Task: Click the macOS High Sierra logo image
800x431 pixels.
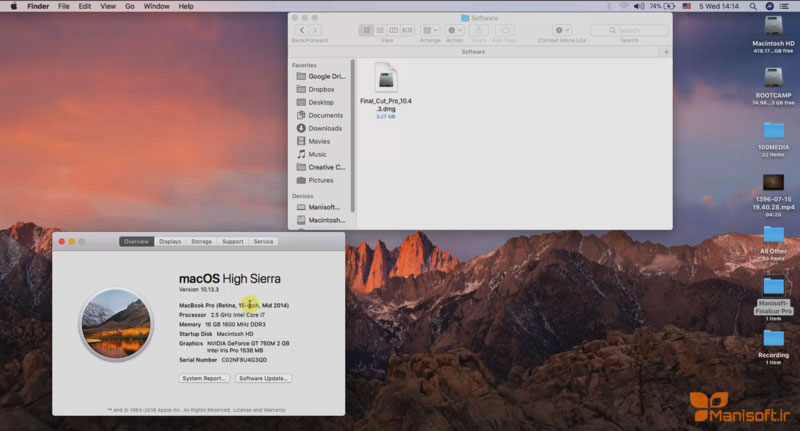Action: [x=116, y=324]
